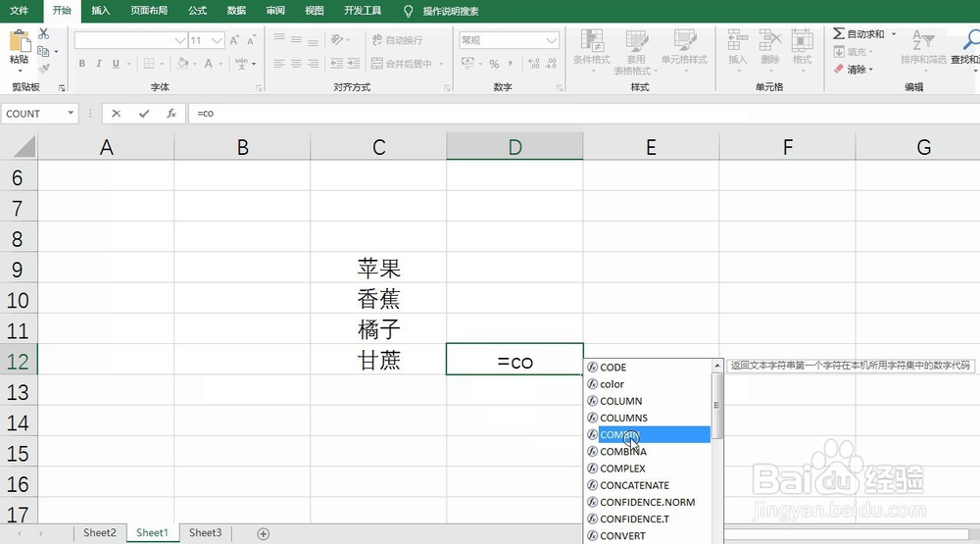Toggle Bold formatting
This screenshot has height=544, width=980.
coord(82,63)
